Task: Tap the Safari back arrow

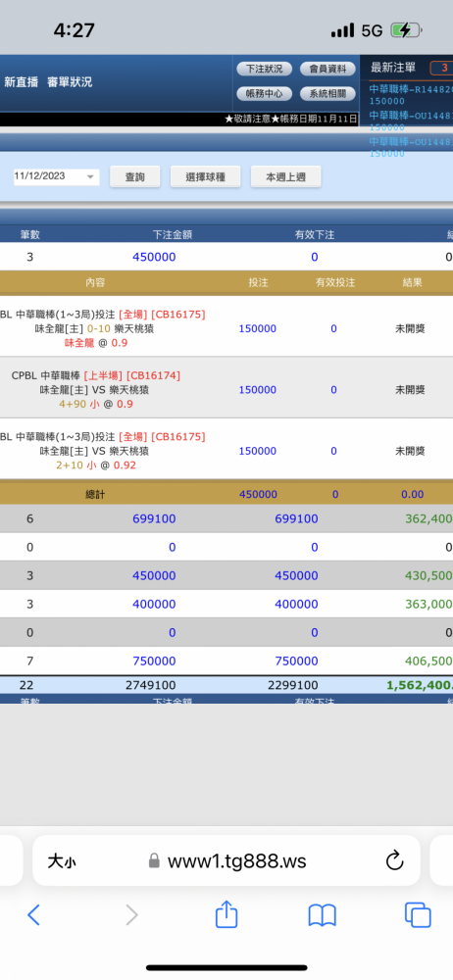Action: point(33,915)
